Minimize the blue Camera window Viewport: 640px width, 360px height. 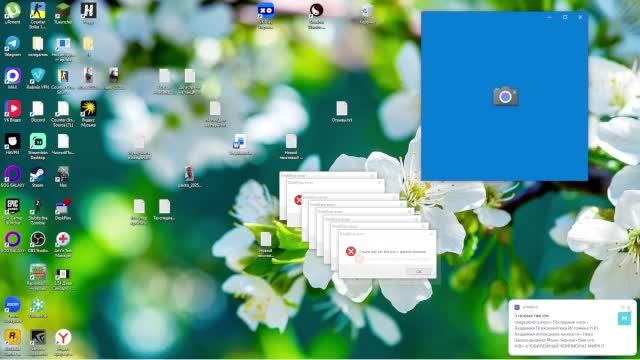coord(549,18)
